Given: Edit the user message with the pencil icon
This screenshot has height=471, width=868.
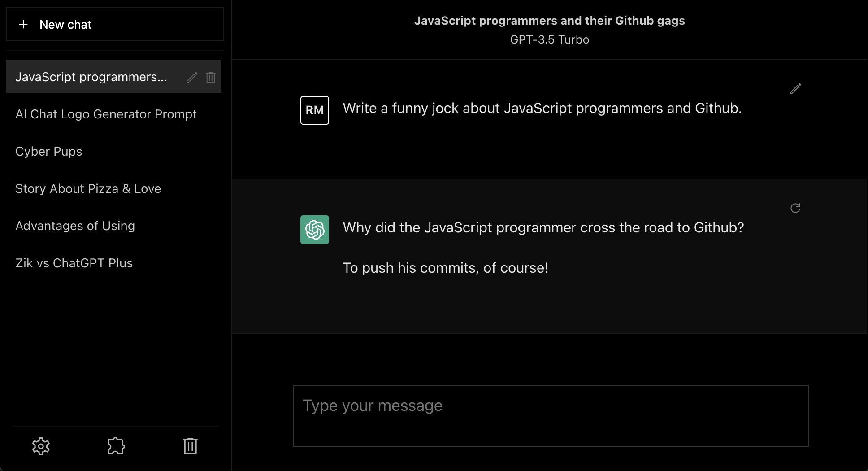Looking at the screenshot, I should tap(795, 89).
